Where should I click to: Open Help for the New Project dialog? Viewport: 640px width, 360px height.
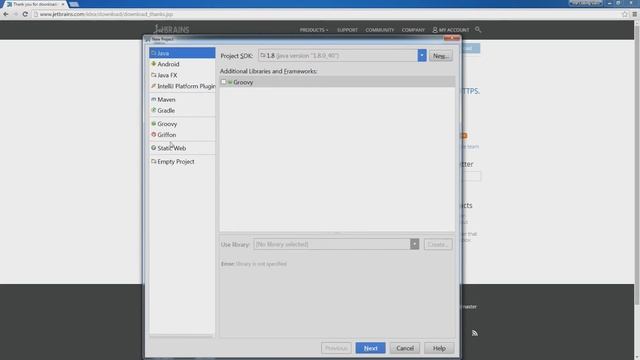[x=439, y=348]
